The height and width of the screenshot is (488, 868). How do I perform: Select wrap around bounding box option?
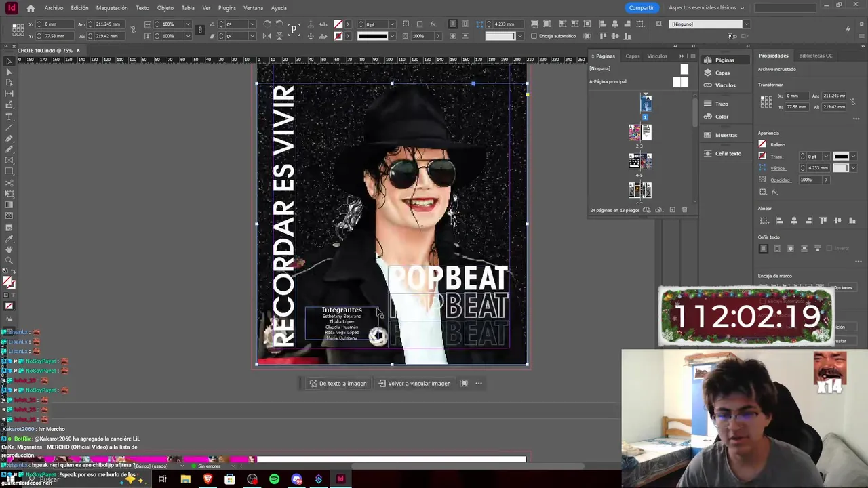777,249
